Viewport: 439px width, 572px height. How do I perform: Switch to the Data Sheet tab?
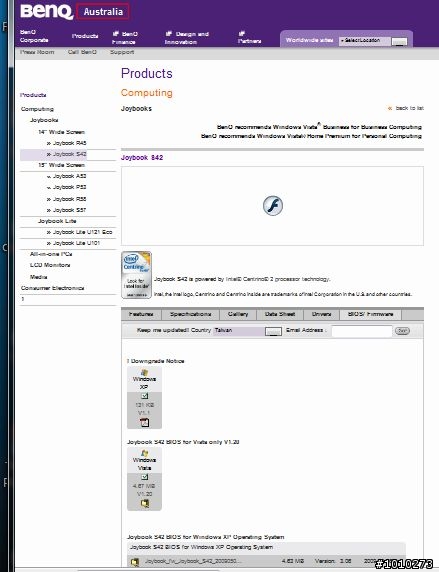[280, 314]
